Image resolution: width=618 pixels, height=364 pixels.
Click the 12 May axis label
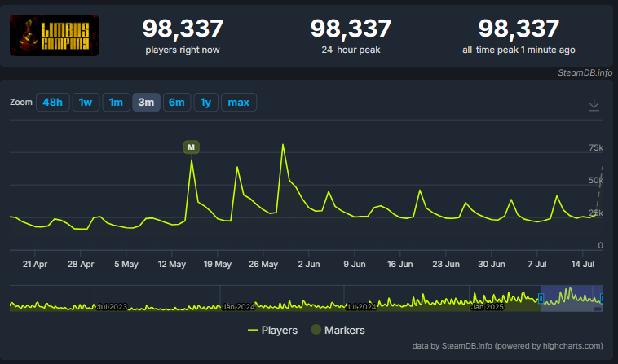tap(172, 264)
